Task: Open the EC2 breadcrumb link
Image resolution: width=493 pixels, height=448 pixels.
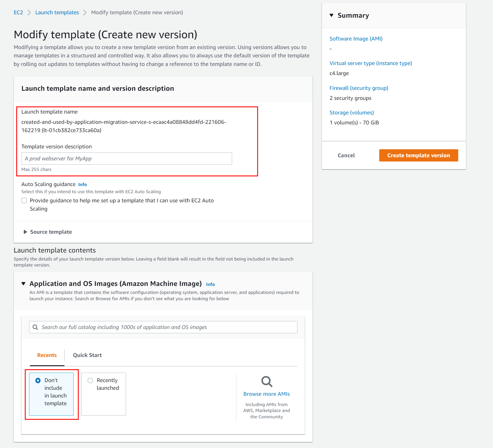Action: click(18, 12)
